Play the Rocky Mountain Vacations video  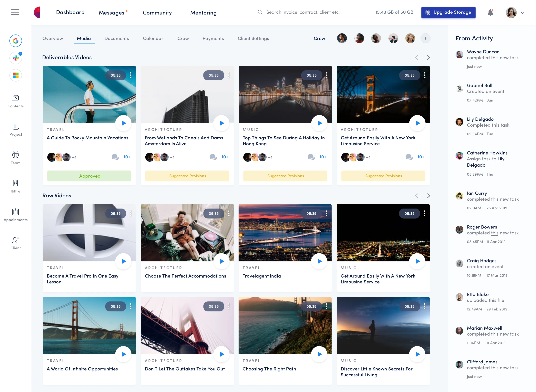tap(123, 123)
